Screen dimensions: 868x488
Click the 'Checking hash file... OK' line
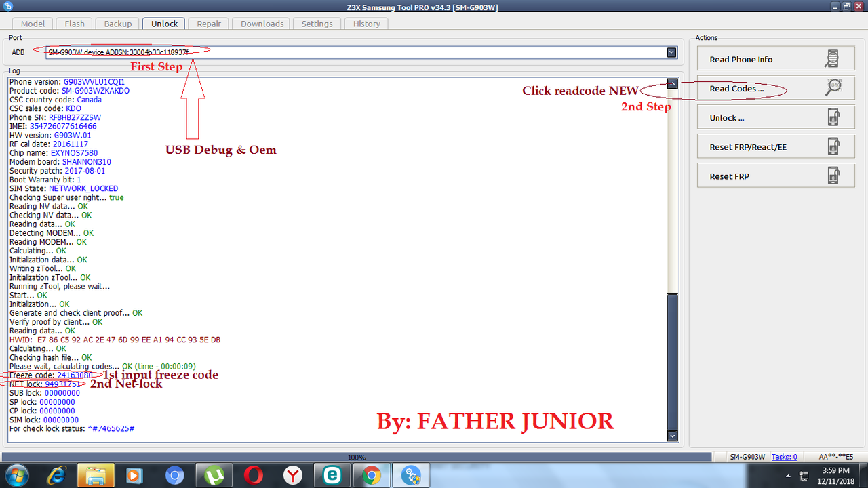pyautogui.click(x=50, y=357)
